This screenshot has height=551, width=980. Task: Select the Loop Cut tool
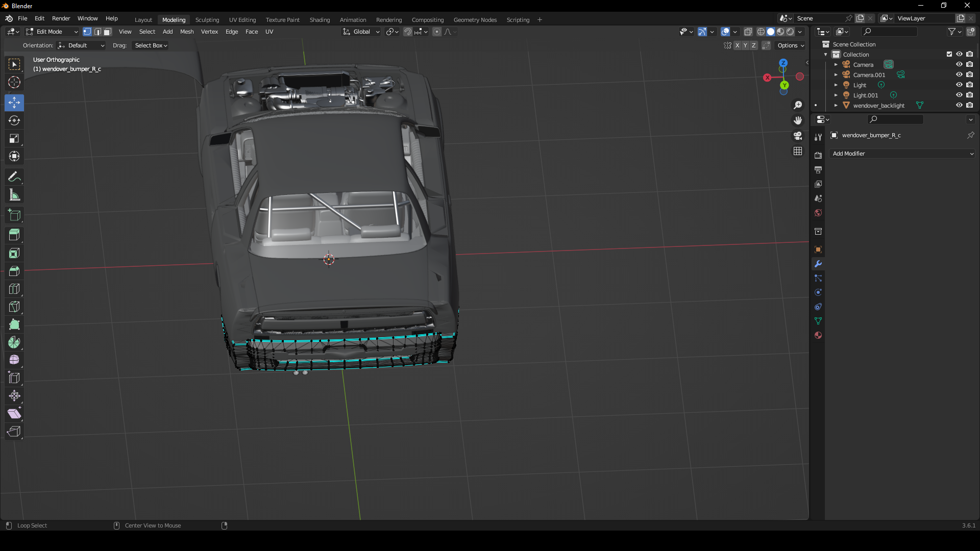click(x=14, y=289)
